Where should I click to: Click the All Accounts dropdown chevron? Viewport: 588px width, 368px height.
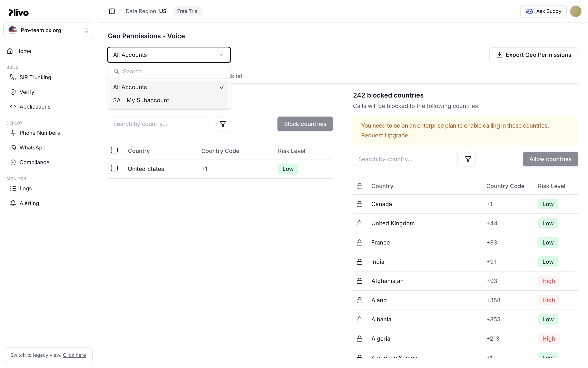point(222,55)
